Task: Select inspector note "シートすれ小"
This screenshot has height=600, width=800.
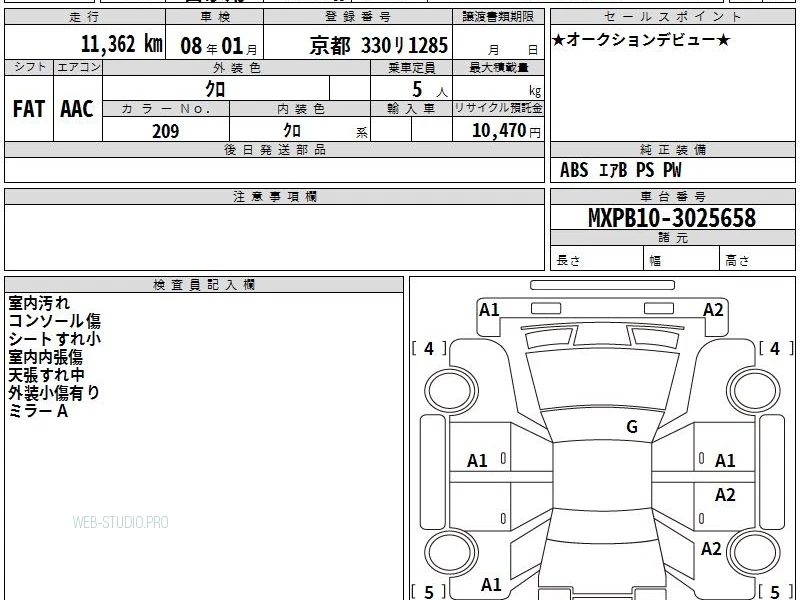Action: 55,339
